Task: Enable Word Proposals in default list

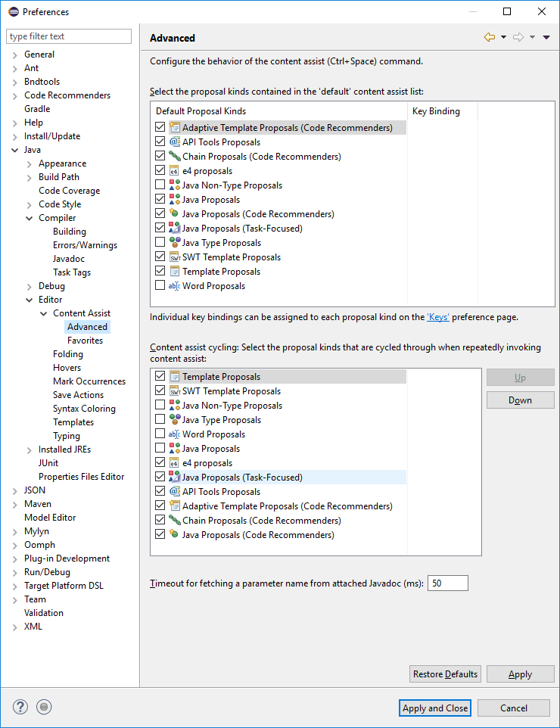Action: tap(160, 285)
